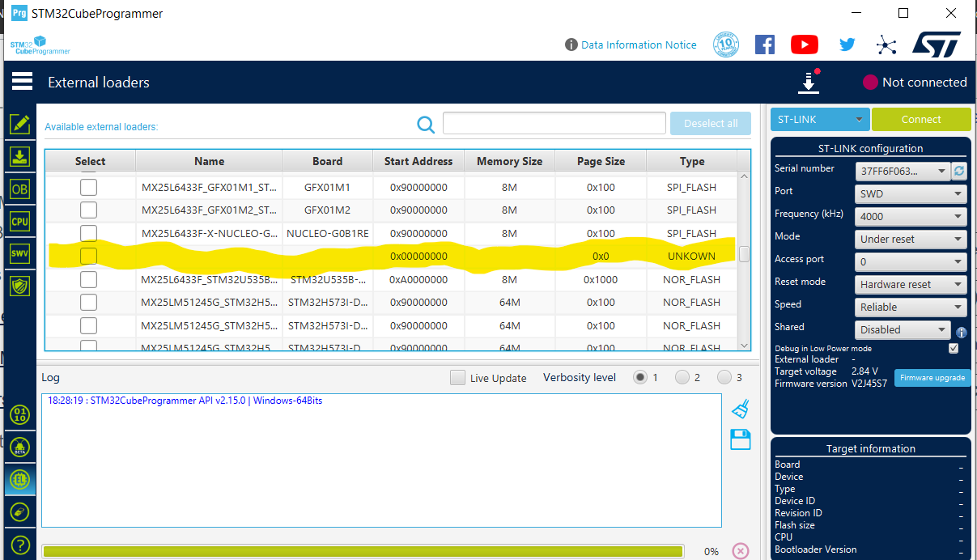Open the Reset mode dropdown
The image size is (977, 560).
(x=910, y=284)
